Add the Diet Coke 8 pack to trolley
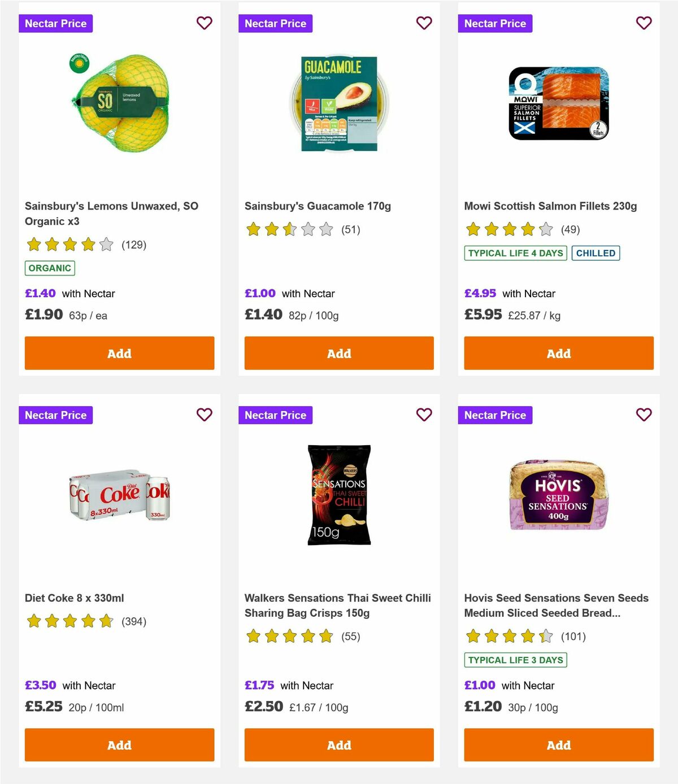The height and width of the screenshot is (784, 678). pyautogui.click(x=119, y=745)
